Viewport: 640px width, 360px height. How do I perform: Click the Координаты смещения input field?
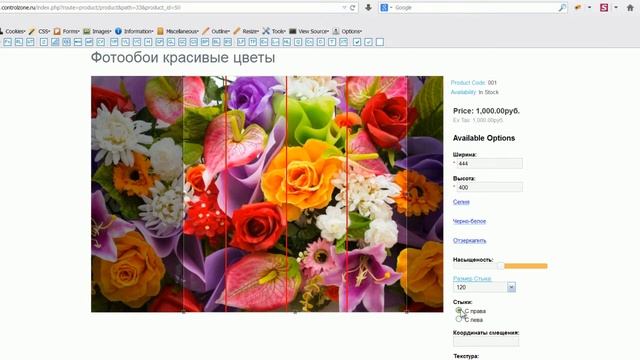(x=486, y=341)
